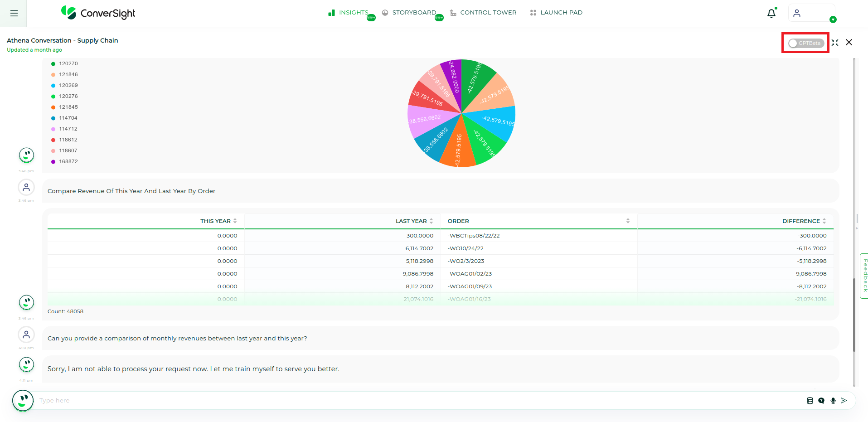Click the help question-bubble icon by the input
This screenshot has height=422, width=868.
pyautogui.click(x=821, y=400)
